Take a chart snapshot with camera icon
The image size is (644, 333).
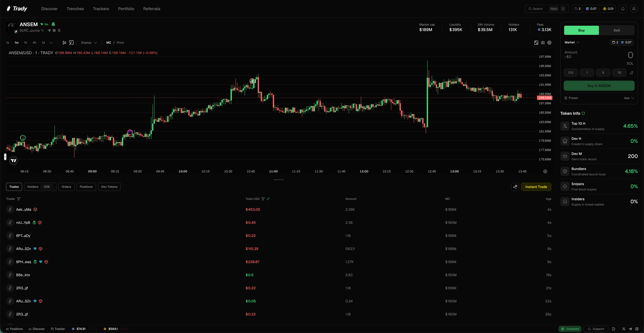point(543,43)
